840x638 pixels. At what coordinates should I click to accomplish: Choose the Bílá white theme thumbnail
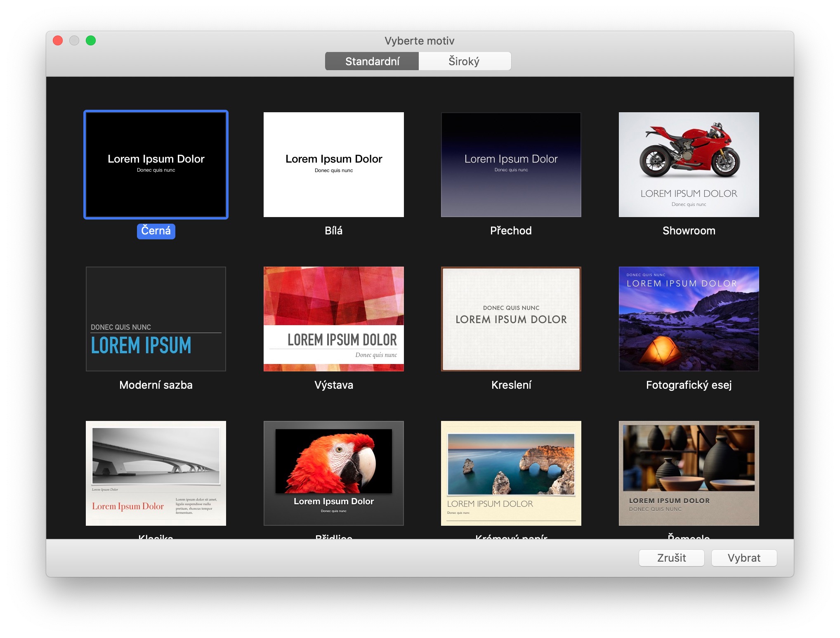[x=333, y=164]
